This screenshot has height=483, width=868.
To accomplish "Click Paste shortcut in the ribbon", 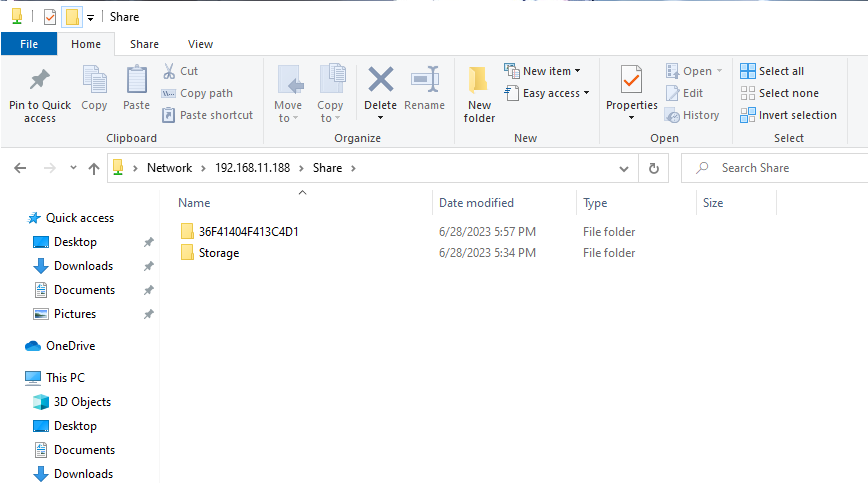I will tap(208, 115).
